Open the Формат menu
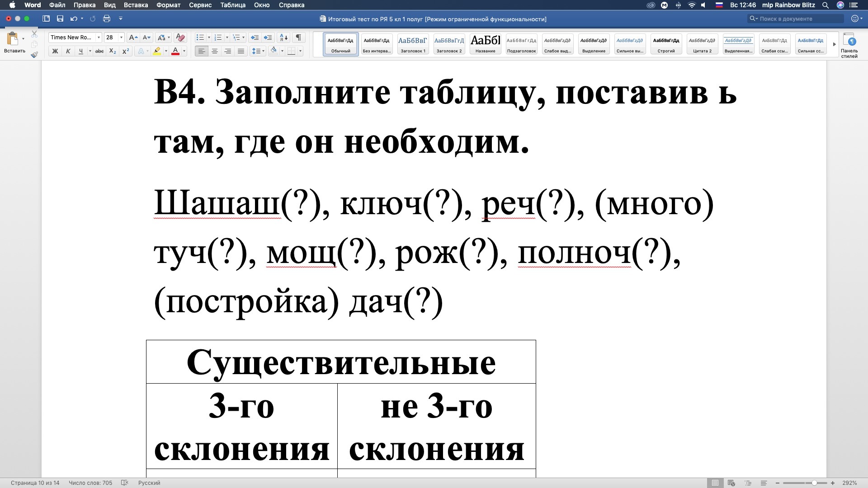The height and width of the screenshot is (488, 868). click(168, 5)
